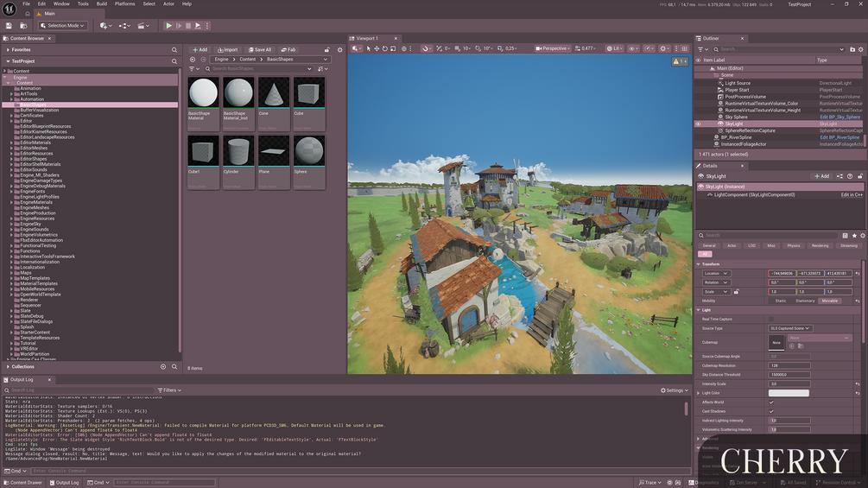Viewport: 868px width, 488px height.
Task: Expand the Light Color property
Action: pyautogui.click(x=698, y=393)
